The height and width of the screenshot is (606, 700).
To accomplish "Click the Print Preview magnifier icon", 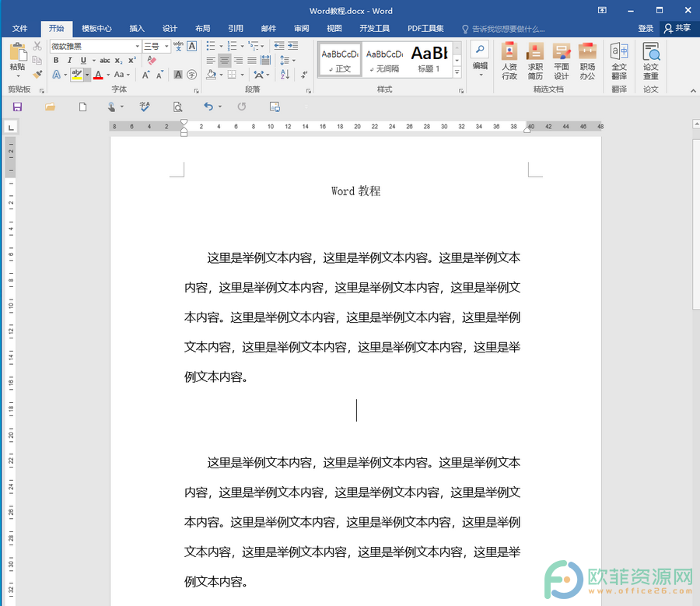I will pyautogui.click(x=177, y=107).
